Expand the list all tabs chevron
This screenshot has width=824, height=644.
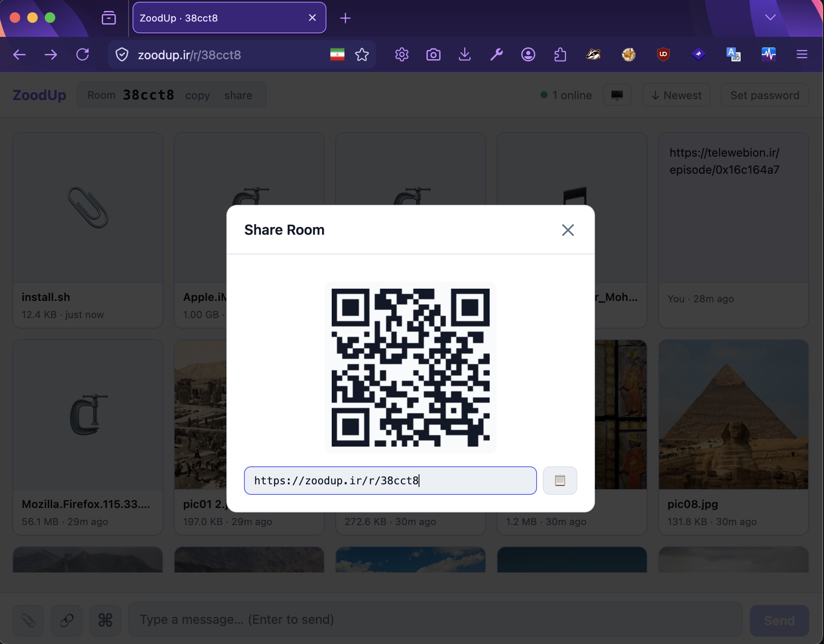(770, 18)
